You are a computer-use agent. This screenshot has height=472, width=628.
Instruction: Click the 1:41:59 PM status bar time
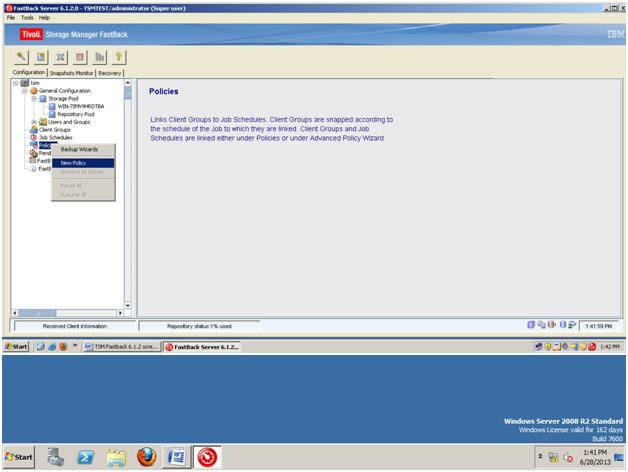click(x=599, y=326)
